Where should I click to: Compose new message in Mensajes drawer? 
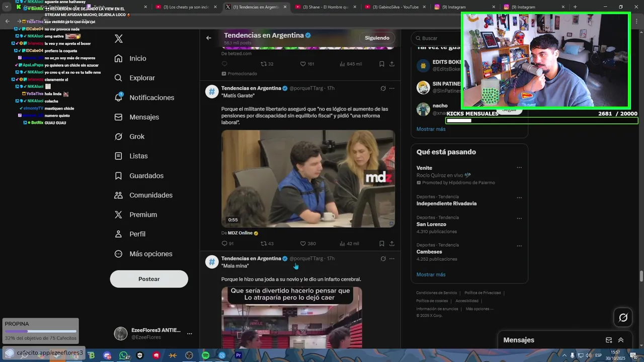tap(609, 340)
